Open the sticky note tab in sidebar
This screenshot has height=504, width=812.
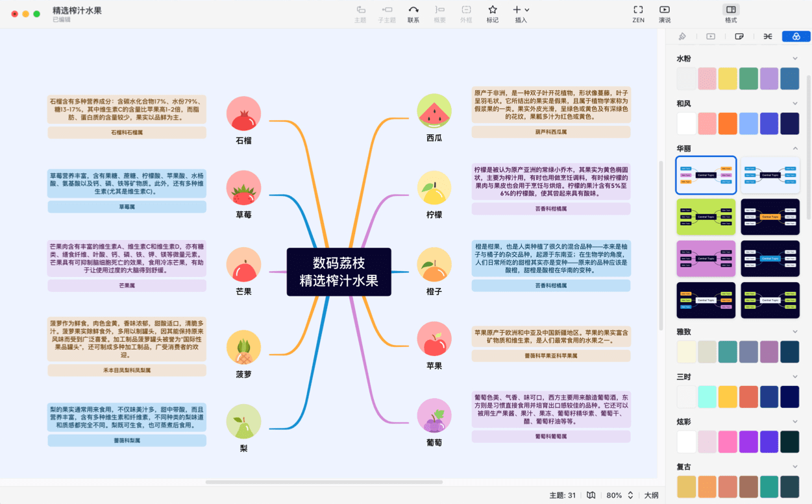pyautogui.click(x=739, y=37)
